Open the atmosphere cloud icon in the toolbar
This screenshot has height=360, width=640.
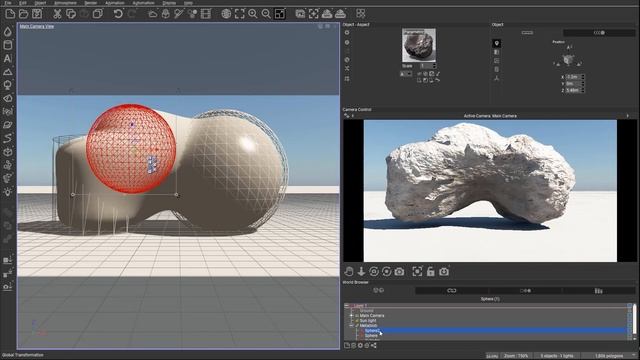pos(152,14)
